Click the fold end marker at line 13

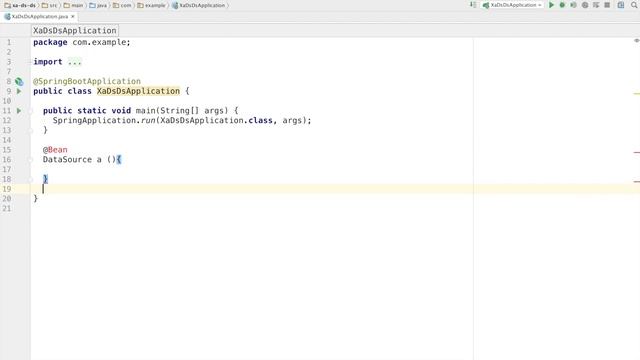[x=30, y=130]
